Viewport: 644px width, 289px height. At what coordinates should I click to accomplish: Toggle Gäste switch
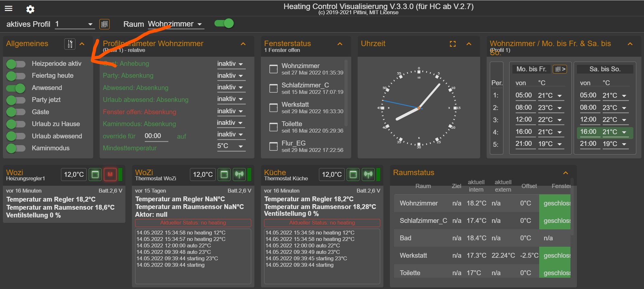[16, 112]
